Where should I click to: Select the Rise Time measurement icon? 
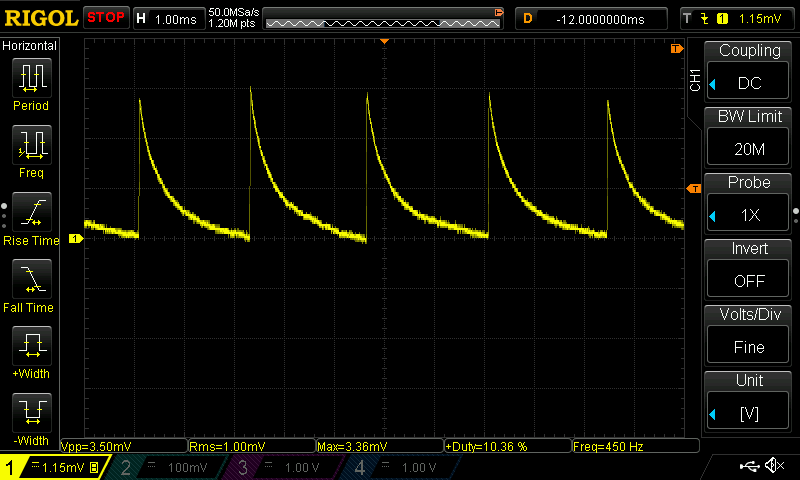[31, 214]
